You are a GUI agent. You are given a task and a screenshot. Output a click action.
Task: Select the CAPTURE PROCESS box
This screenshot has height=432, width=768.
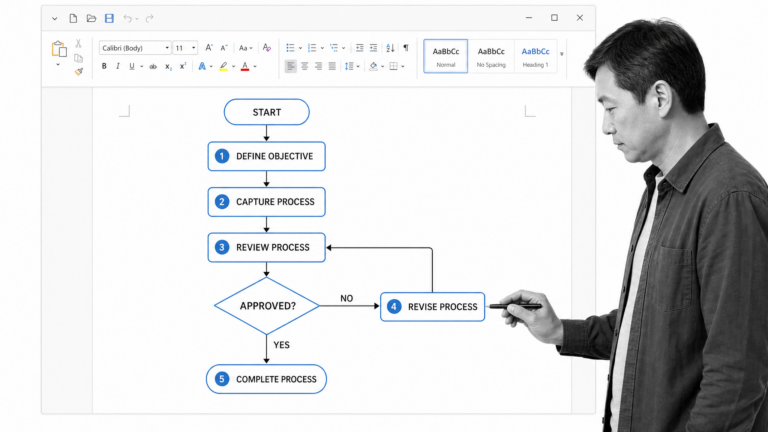266,202
